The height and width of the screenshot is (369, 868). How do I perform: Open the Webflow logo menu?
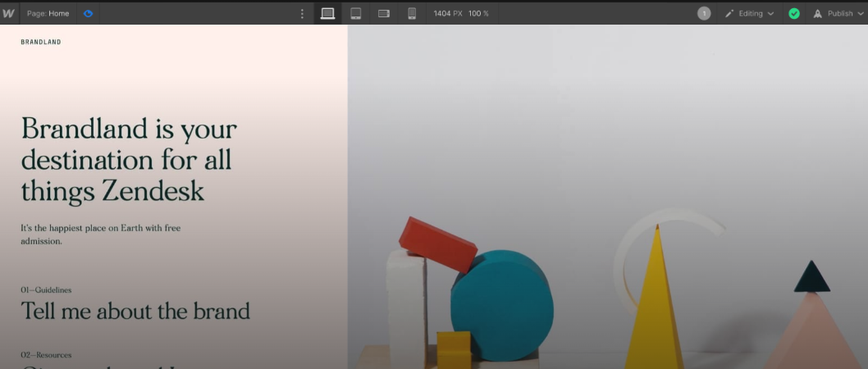[x=8, y=13]
